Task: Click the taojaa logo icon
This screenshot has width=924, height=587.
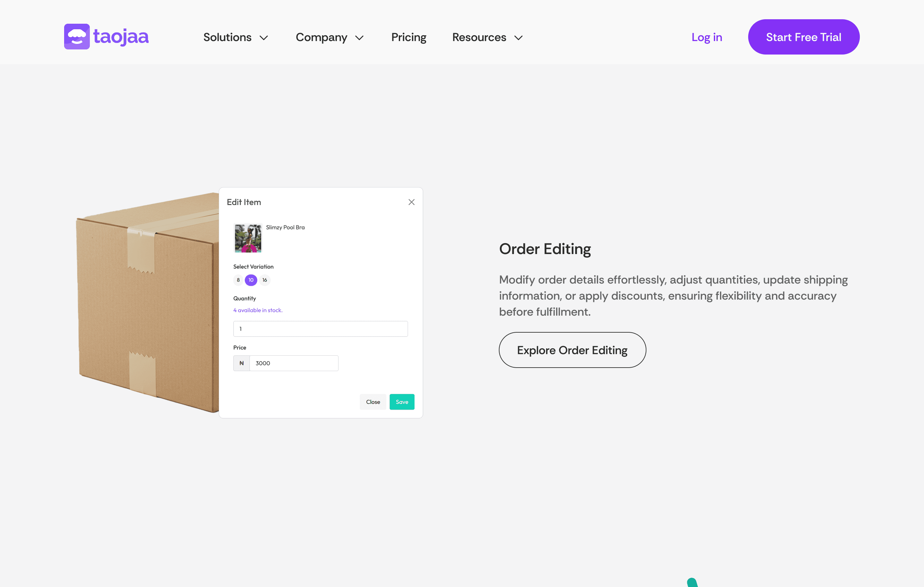Action: (x=77, y=37)
